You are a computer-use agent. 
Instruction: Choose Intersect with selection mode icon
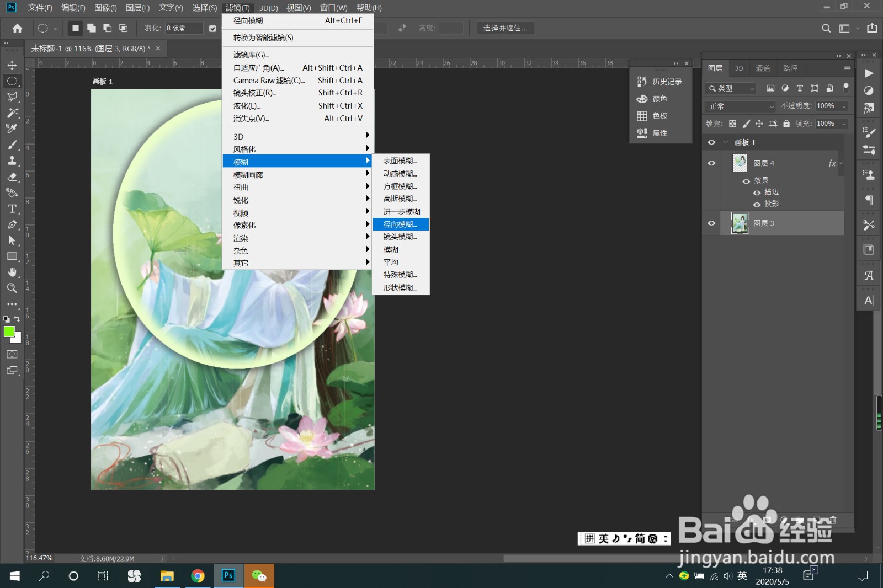(x=124, y=28)
